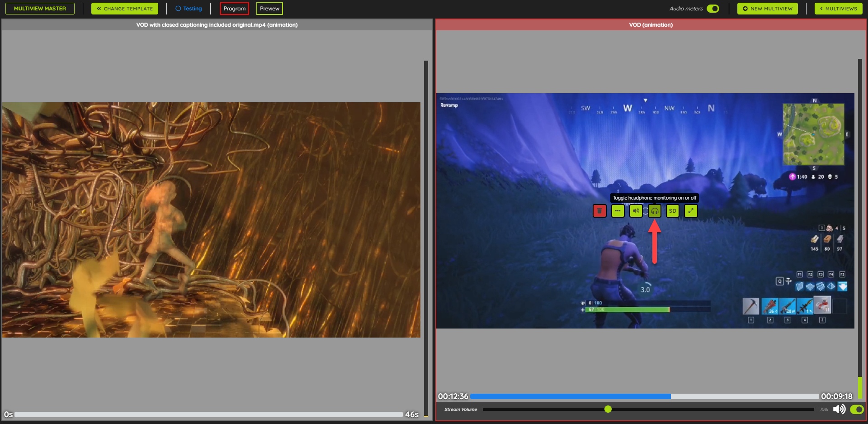
Task: Click the Multiview Master button
Action: [x=40, y=9]
